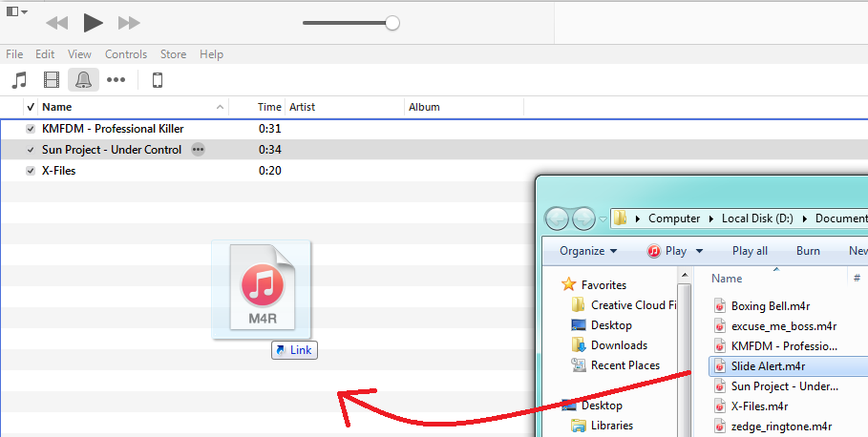The width and height of the screenshot is (868, 437).
Task: Open the Help menu in iTunes
Action: pos(211,54)
